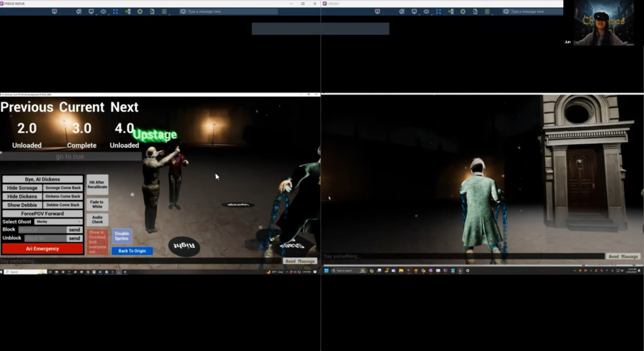The width and height of the screenshot is (644, 351).
Task: Click the document icon in LENOVO toolbar
Action: point(475,11)
